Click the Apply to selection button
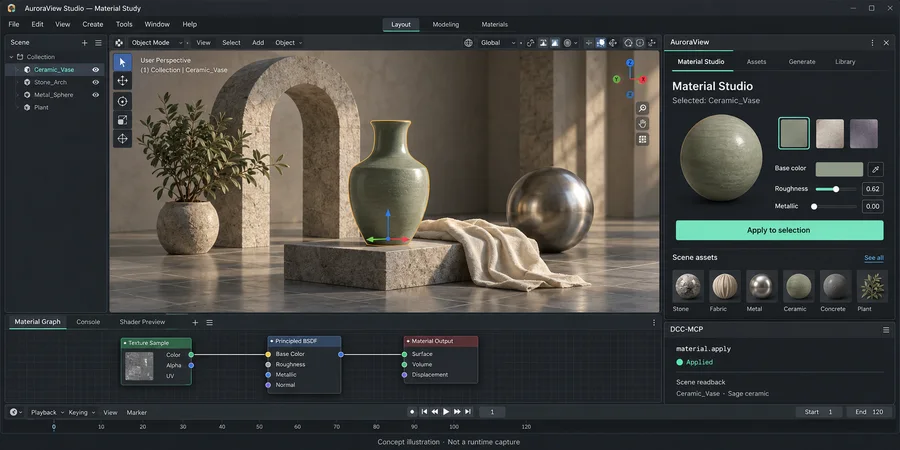 pos(779,230)
